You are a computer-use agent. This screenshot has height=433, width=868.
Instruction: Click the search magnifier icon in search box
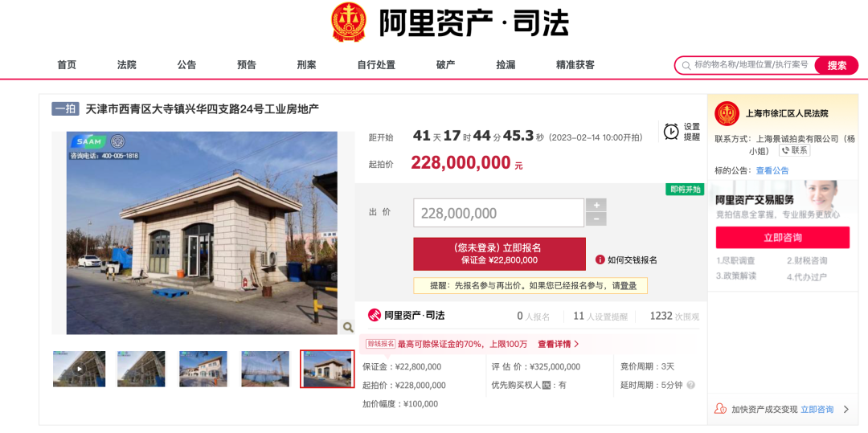(x=686, y=65)
